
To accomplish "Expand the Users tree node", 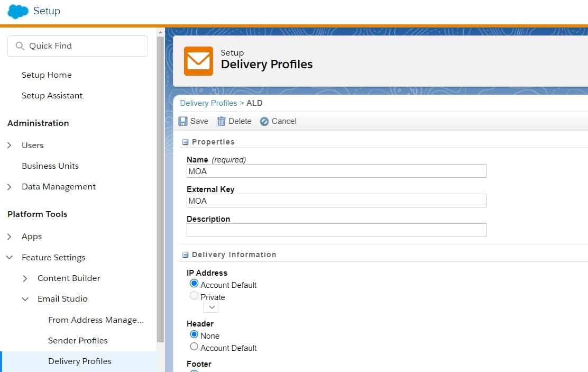I will point(10,145).
